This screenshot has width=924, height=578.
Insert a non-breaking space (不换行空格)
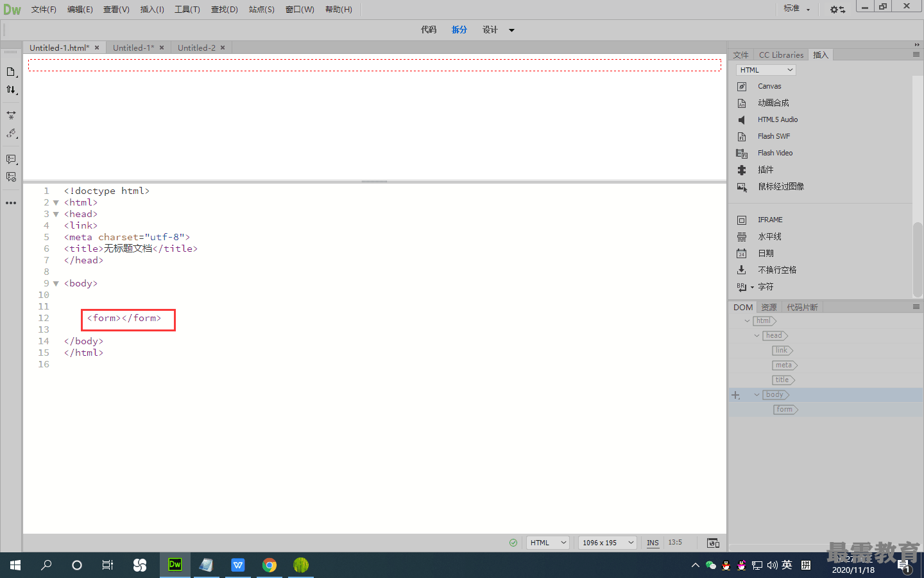777,270
